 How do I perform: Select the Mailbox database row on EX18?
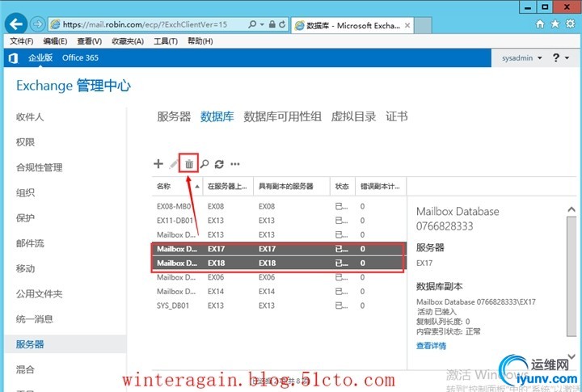[x=279, y=263]
